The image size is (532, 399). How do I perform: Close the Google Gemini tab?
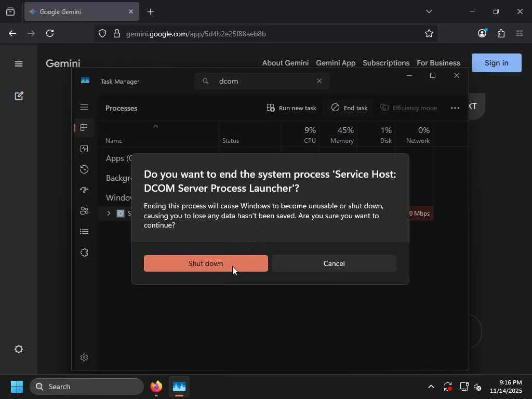pyautogui.click(x=131, y=11)
